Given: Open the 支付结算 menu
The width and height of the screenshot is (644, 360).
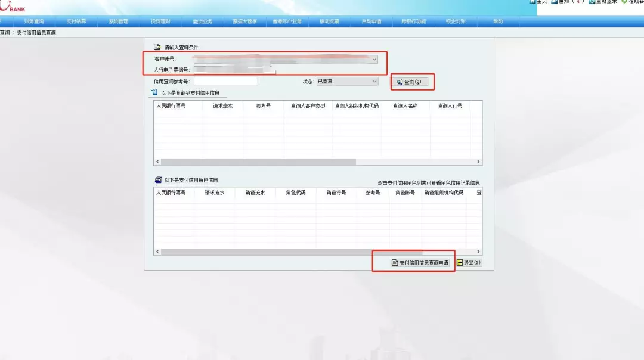Looking at the screenshot, I should 76,21.
